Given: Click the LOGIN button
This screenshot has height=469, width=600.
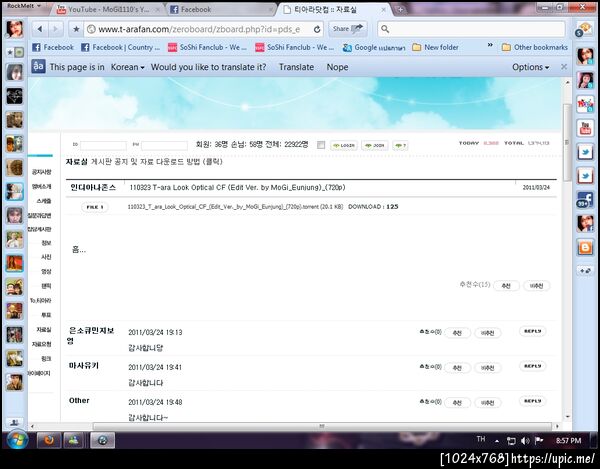Looking at the screenshot, I should [x=344, y=145].
